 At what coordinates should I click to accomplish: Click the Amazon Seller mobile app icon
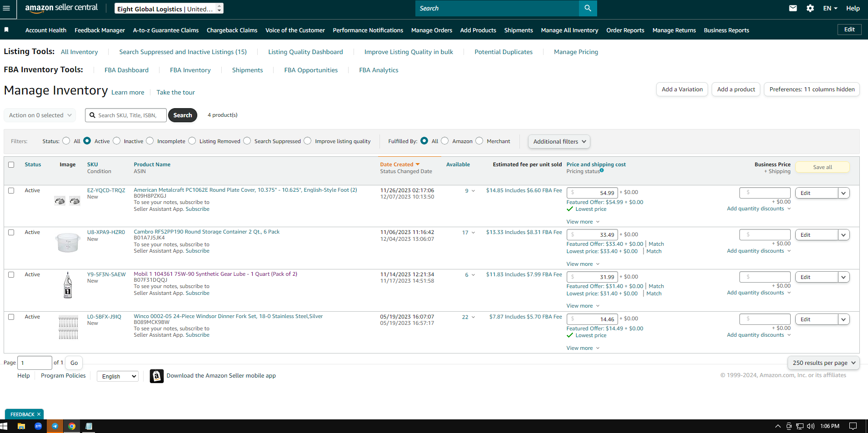[157, 376]
